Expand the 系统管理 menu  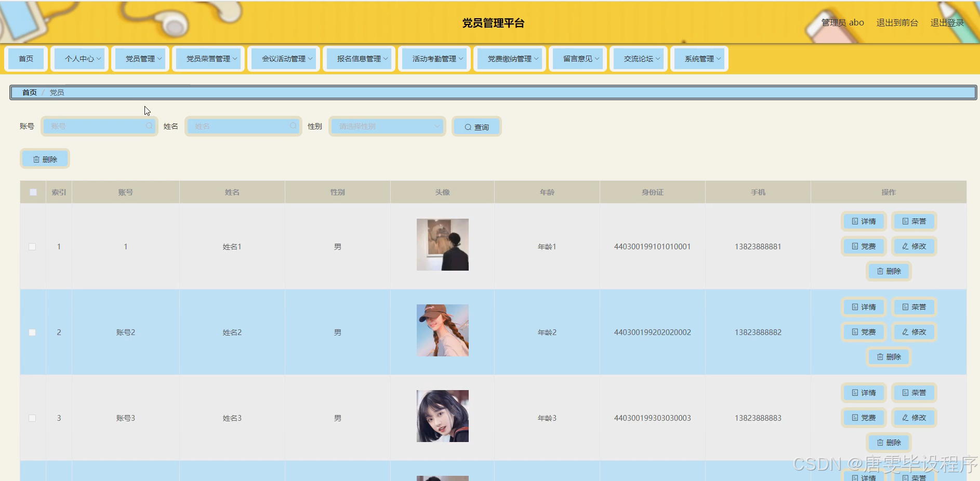click(699, 59)
